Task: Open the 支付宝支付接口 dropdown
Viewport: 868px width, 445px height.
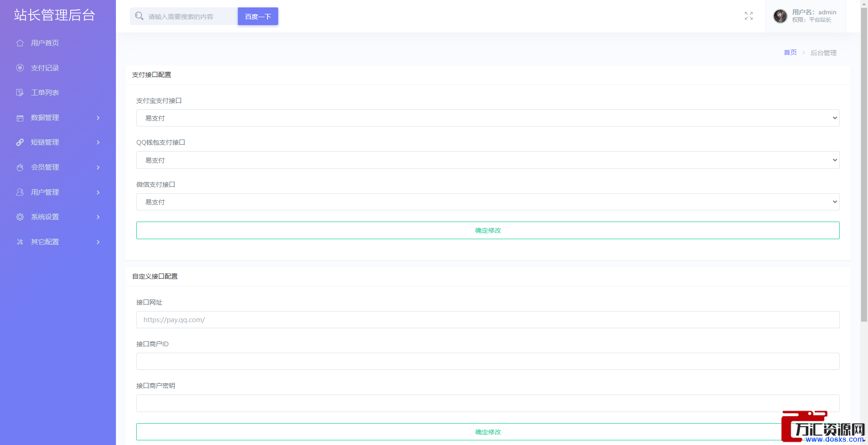Action: coord(487,118)
